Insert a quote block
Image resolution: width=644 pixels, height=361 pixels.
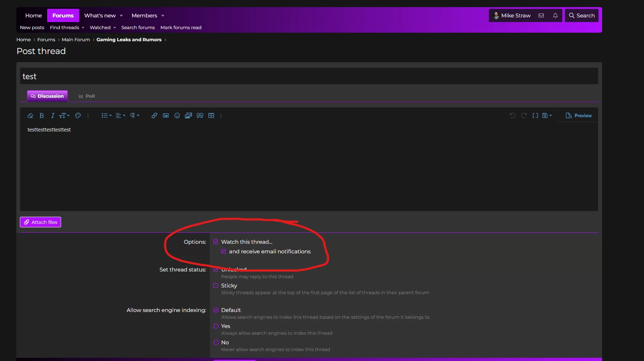point(200,115)
